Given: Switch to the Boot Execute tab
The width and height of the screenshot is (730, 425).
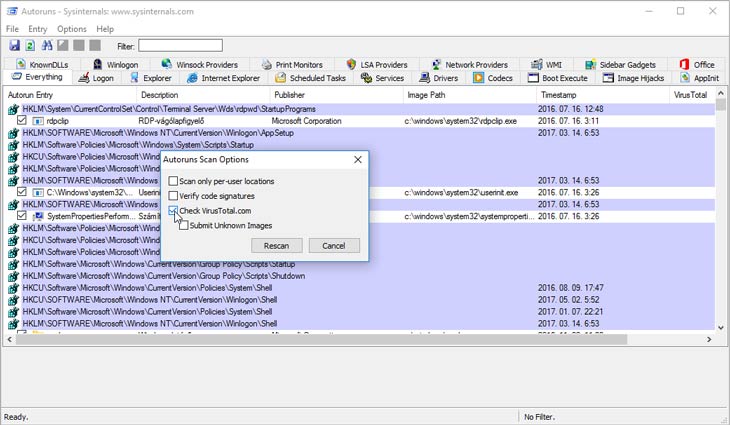Looking at the screenshot, I should [558, 78].
